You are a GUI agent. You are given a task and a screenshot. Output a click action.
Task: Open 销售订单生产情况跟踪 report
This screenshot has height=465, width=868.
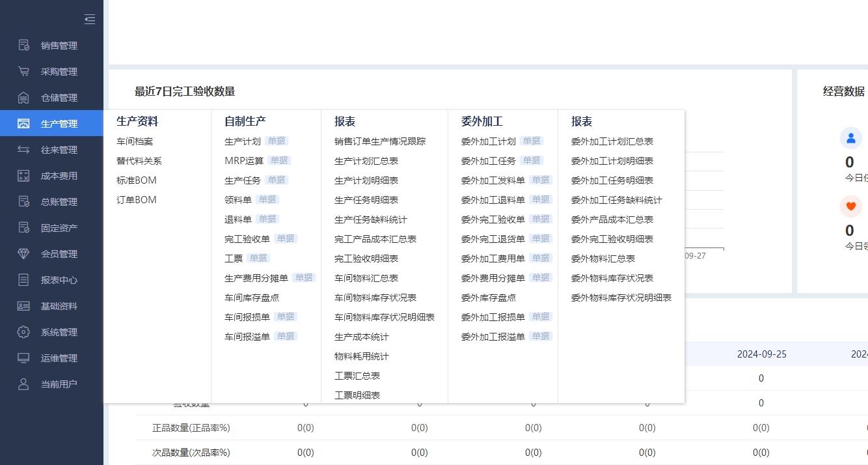pos(380,141)
